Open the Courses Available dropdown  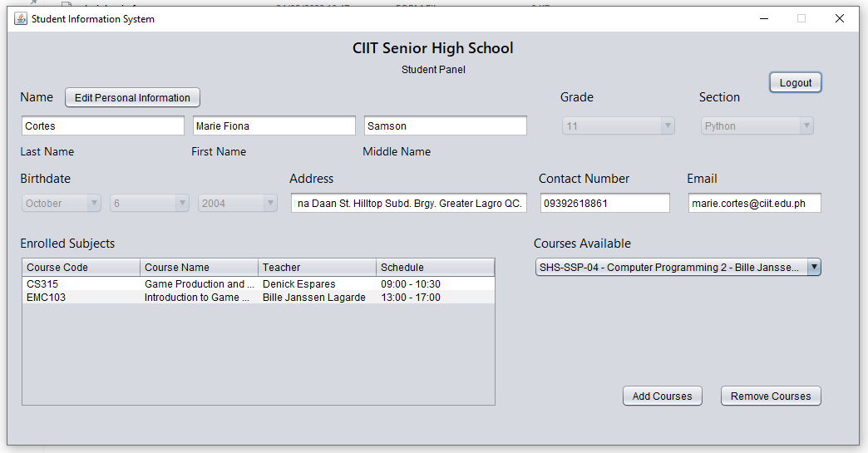click(x=813, y=268)
